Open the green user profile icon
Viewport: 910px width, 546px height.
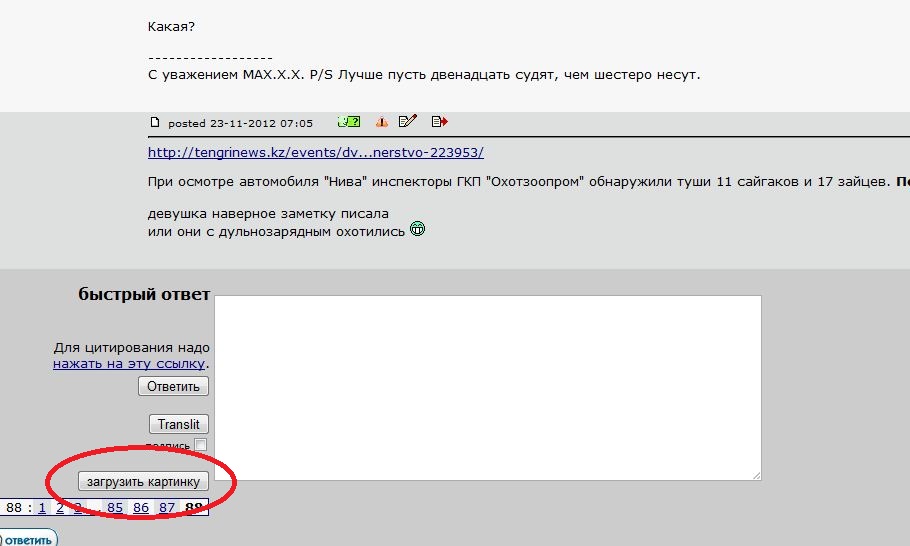point(348,122)
